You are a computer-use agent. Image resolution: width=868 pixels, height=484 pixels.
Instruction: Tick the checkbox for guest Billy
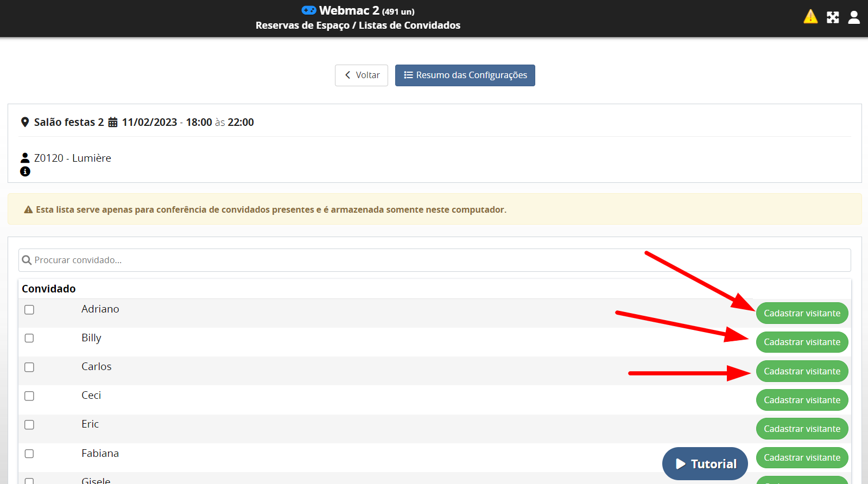click(x=29, y=338)
